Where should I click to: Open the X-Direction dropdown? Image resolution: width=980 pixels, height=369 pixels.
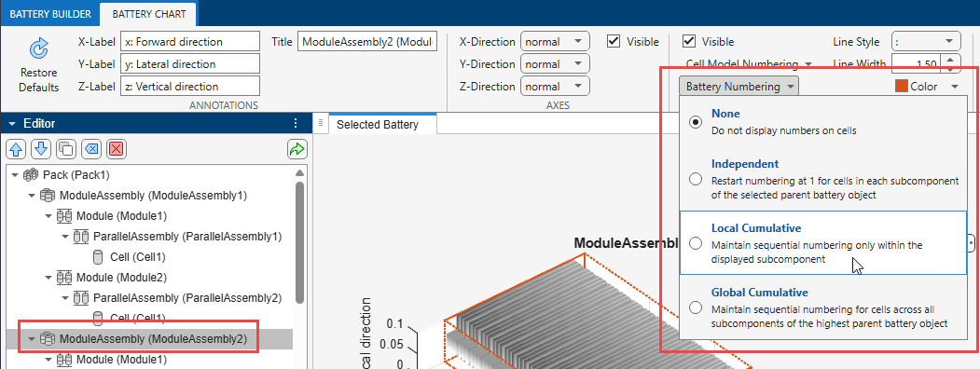(x=555, y=42)
